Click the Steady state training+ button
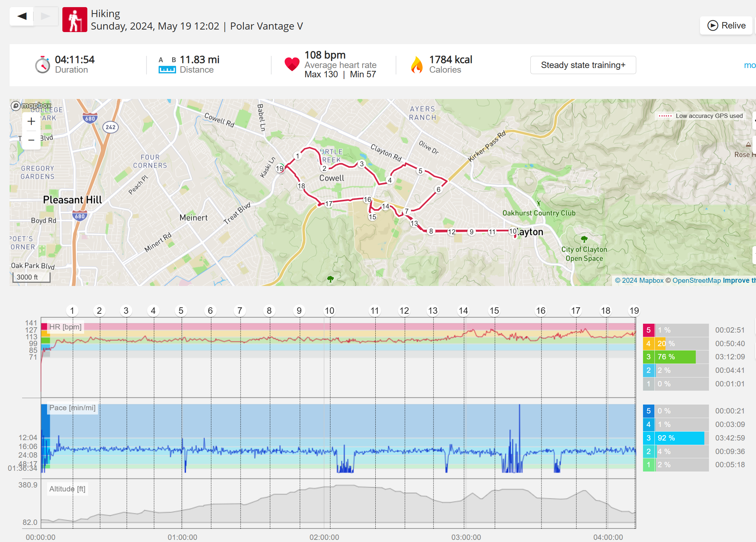Image resolution: width=756 pixels, height=542 pixels. (x=583, y=65)
